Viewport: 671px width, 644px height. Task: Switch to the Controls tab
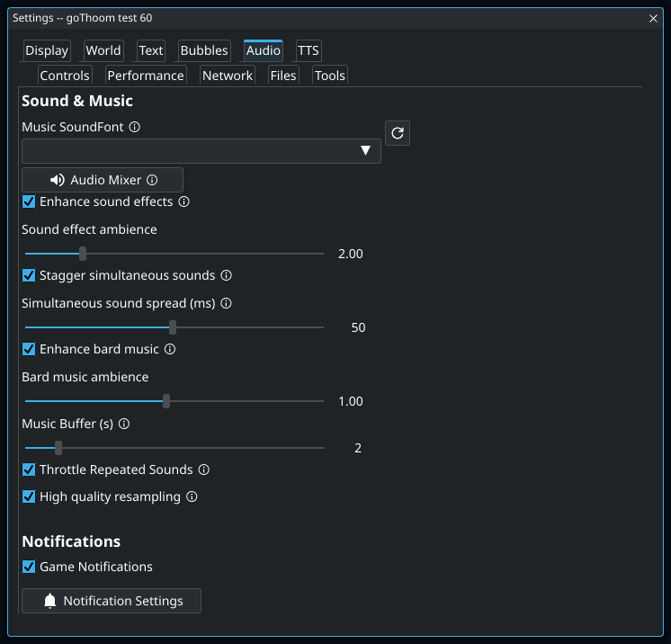coord(65,76)
